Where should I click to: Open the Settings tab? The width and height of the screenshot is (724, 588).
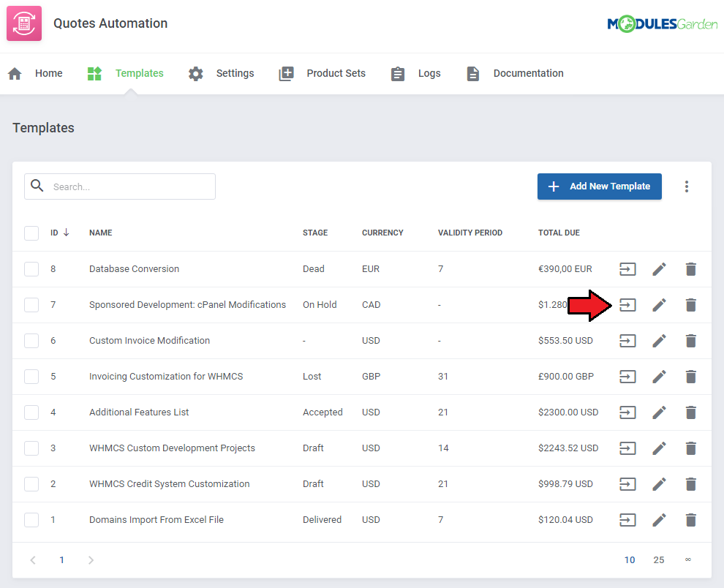click(221, 73)
